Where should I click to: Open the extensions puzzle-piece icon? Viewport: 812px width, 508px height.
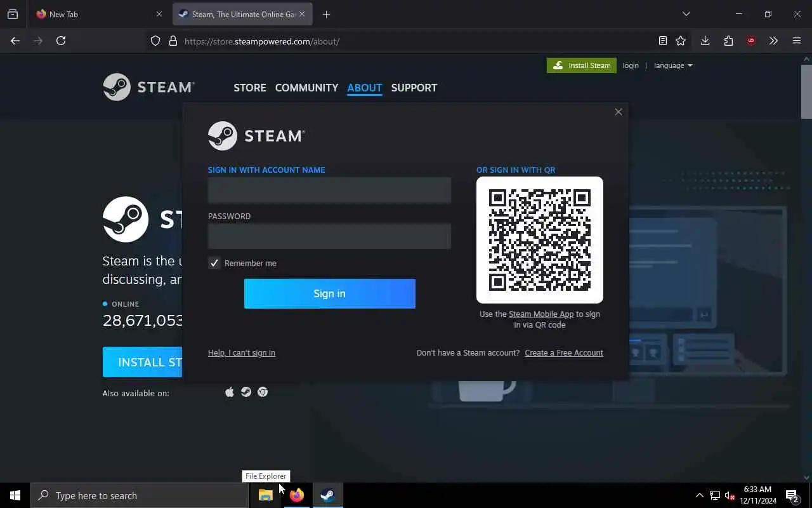(x=728, y=41)
